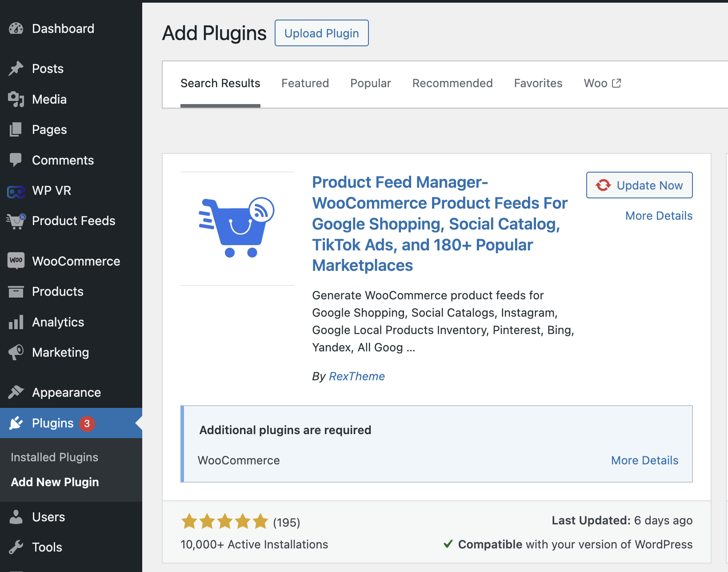Click the Appearance paintbrush icon
The width and height of the screenshot is (728, 572).
(16, 392)
